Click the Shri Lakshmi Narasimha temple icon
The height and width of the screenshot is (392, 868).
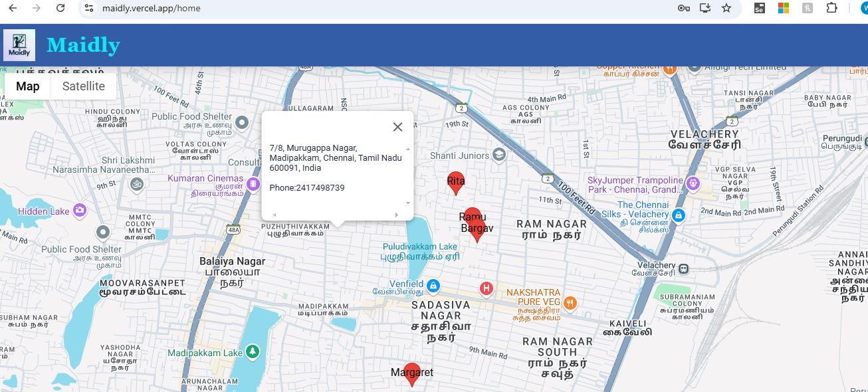pyautogui.click(x=138, y=183)
